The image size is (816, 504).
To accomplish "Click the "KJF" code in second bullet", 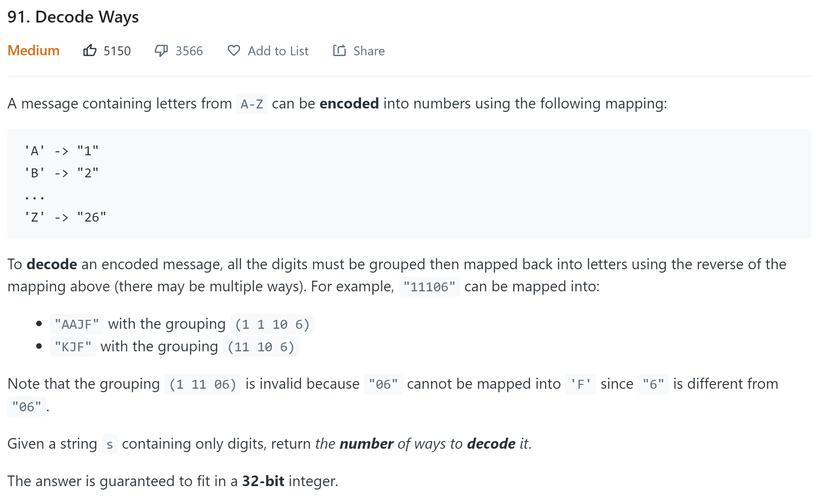I will point(73,347).
